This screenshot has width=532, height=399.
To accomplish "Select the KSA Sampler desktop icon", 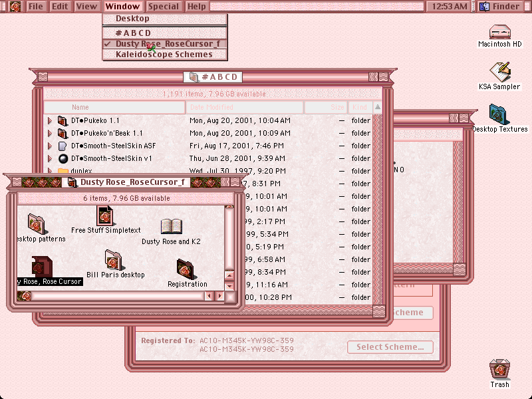I will (500, 72).
